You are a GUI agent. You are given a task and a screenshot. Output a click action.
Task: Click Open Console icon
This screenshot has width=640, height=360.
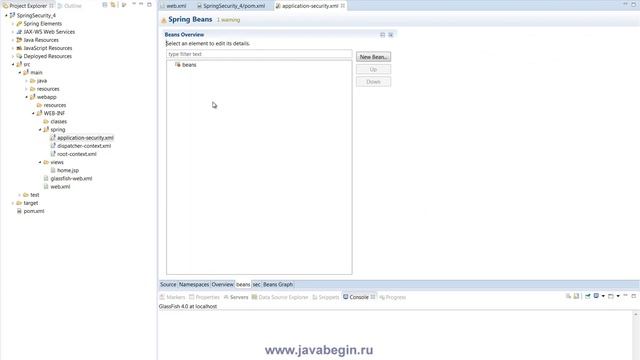tap(611, 296)
